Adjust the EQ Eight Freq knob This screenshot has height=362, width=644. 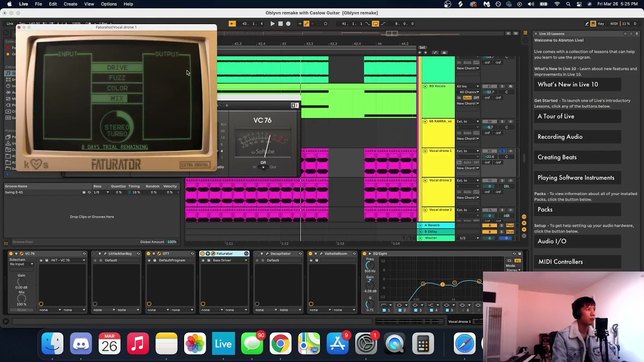coord(370,264)
